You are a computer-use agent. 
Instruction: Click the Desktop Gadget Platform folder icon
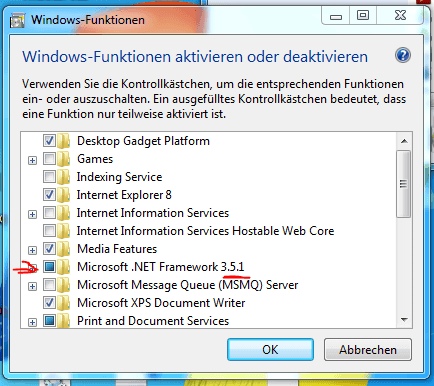pyautogui.click(x=63, y=141)
